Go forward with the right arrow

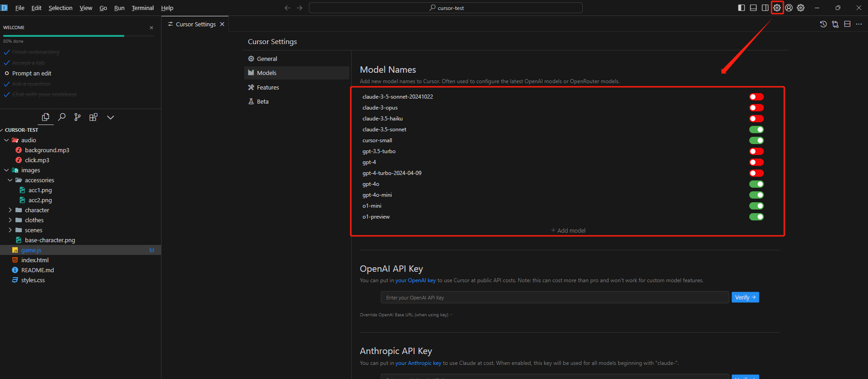coord(299,8)
